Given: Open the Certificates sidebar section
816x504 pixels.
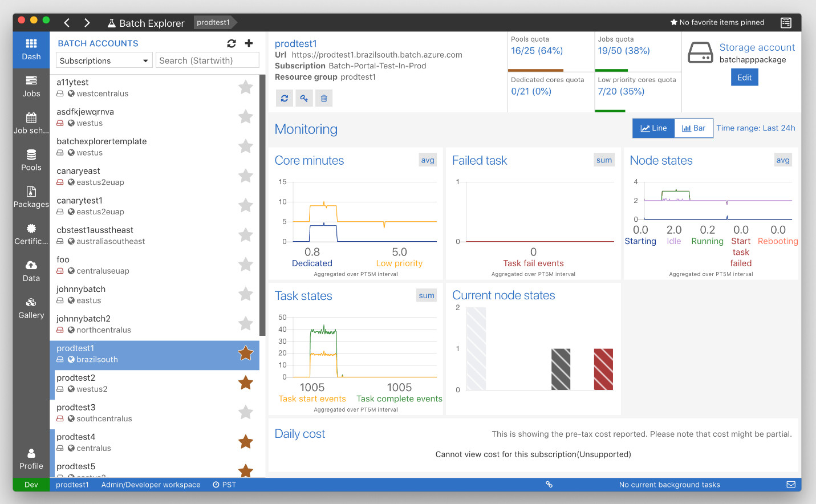Looking at the screenshot, I should (31, 234).
